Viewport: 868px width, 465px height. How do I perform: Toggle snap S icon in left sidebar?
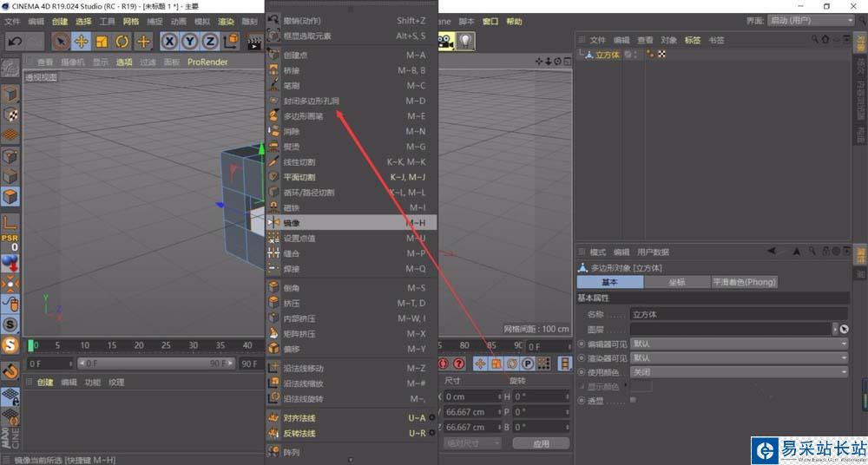click(10, 324)
